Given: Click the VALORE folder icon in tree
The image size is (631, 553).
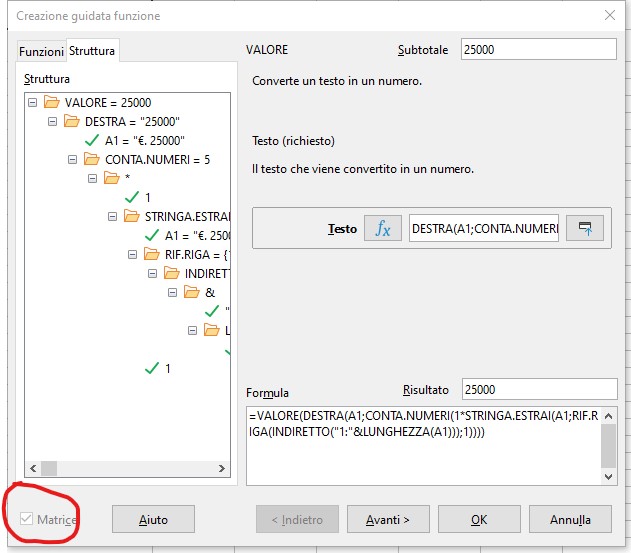Looking at the screenshot, I should (52, 103).
